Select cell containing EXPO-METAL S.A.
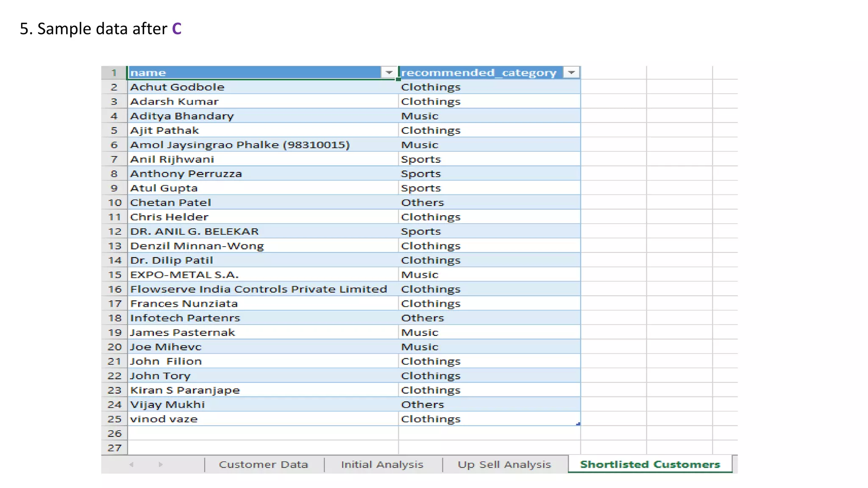This screenshot has width=868, height=488. coord(263,274)
